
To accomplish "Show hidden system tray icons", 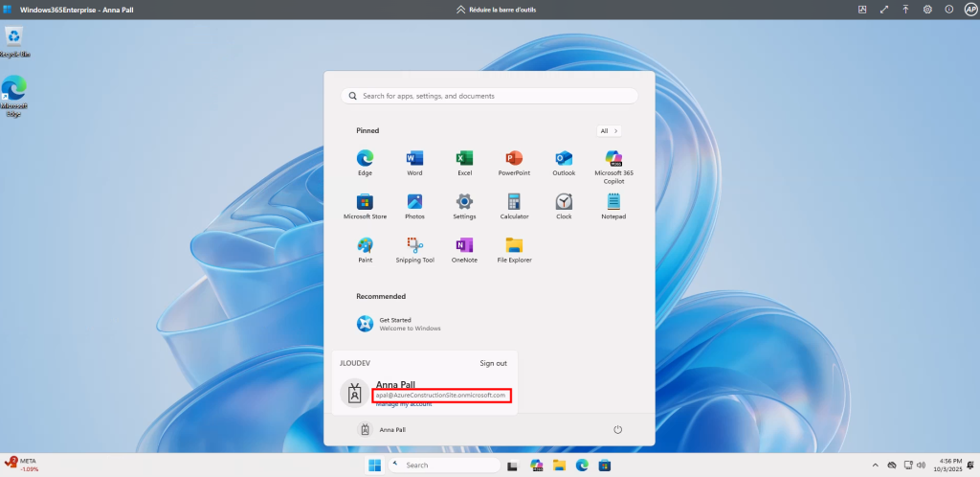I will [876, 466].
